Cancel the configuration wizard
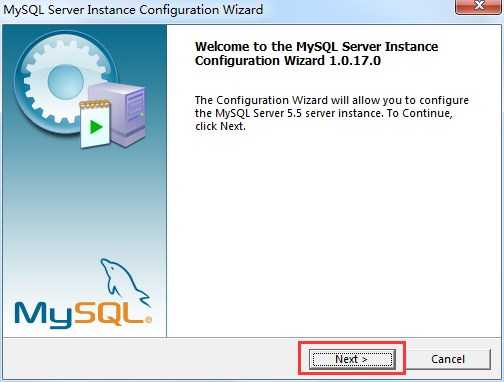This screenshot has width=504, height=382. click(x=448, y=359)
